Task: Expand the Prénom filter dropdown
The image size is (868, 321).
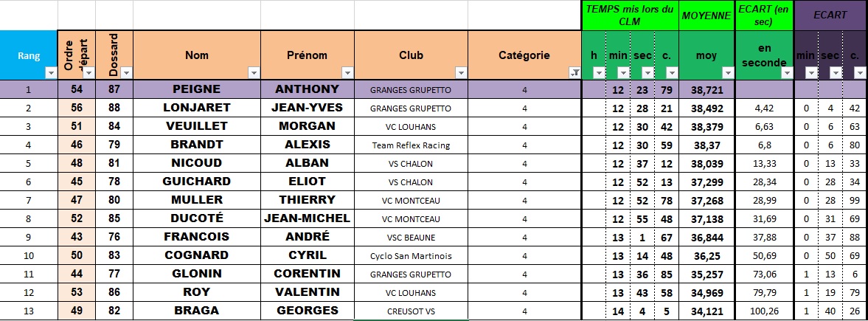Action: (x=347, y=72)
